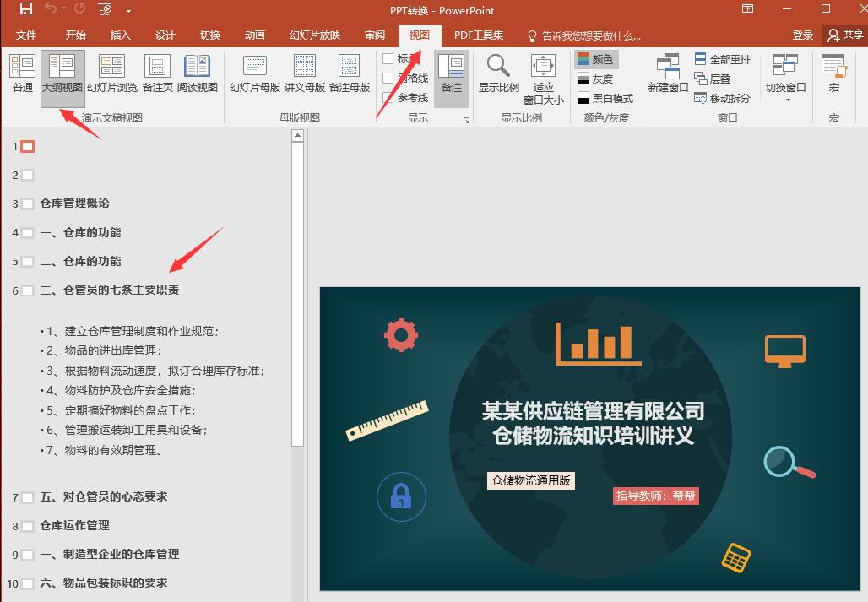Open 讲义母版 (Handout Master) view
Screen dimensions: 868x602
click(x=304, y=72)
